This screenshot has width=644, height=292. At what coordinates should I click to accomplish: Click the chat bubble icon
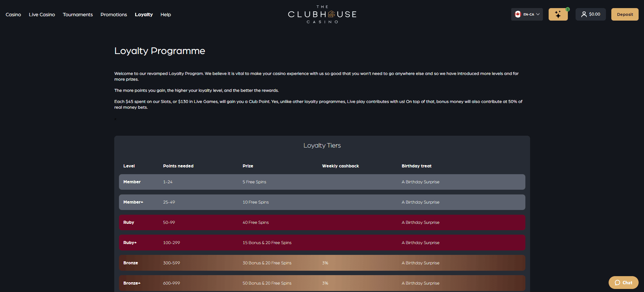coord(617,283)
